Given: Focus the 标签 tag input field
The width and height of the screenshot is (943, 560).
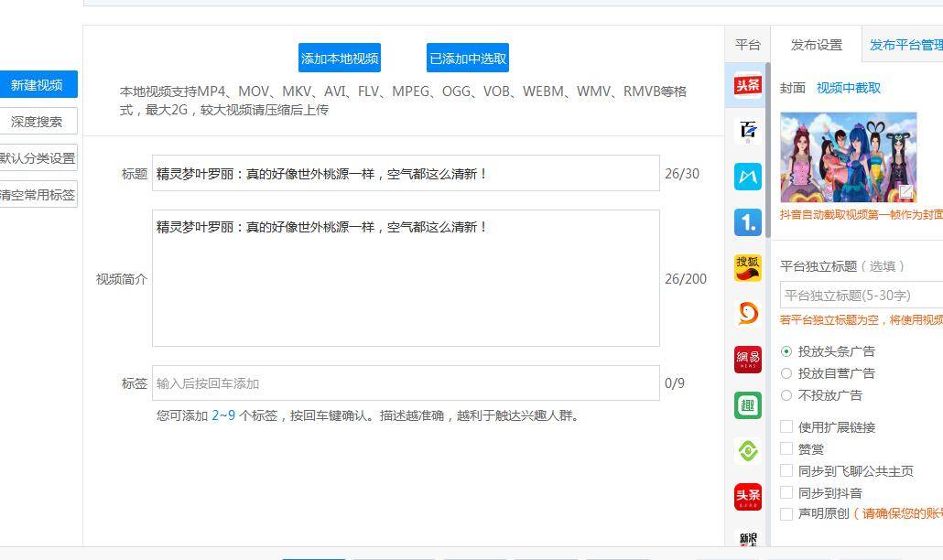Looking at the screenshot, I should (x=406, y=383).
